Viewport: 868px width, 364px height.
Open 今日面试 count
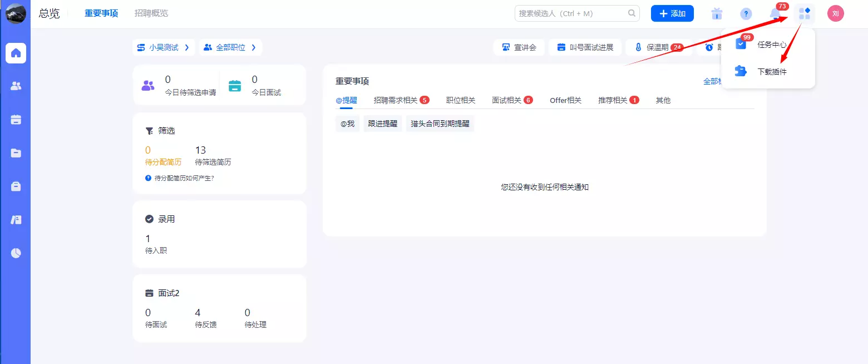pyautogui.click(x=255, y=80)
